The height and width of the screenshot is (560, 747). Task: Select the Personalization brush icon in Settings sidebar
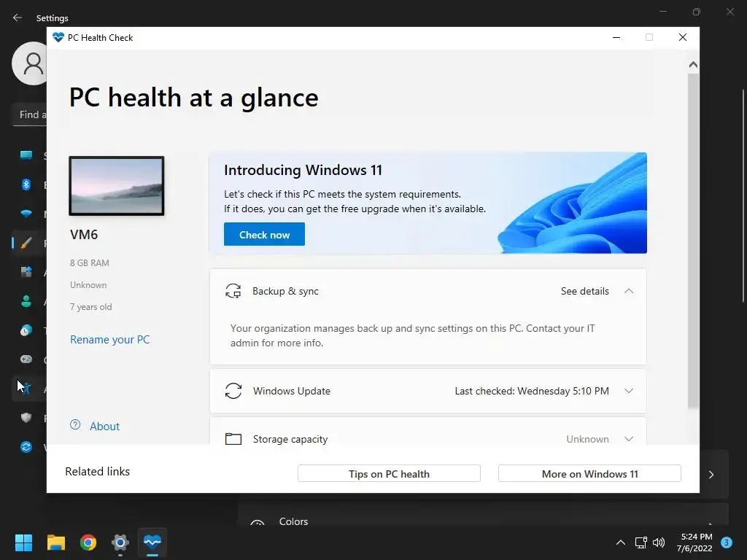(x=26, y=243)
